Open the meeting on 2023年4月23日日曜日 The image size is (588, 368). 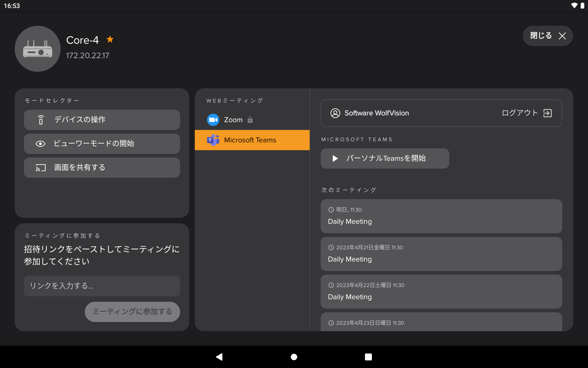[x=441, y=322]
